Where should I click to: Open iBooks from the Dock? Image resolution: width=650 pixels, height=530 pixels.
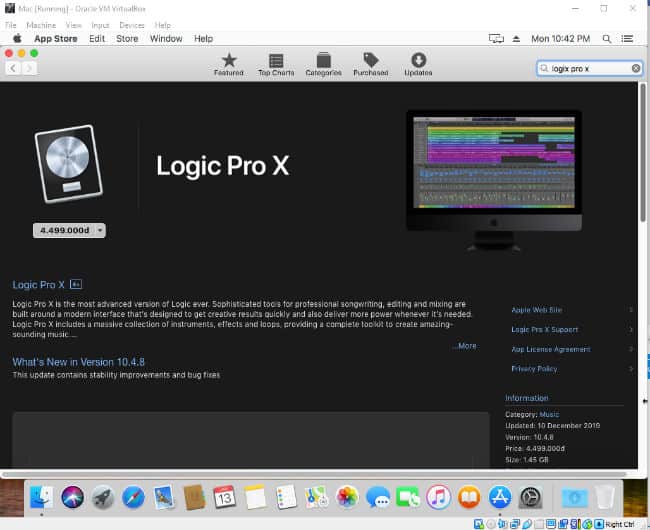(x=469, y=497)
